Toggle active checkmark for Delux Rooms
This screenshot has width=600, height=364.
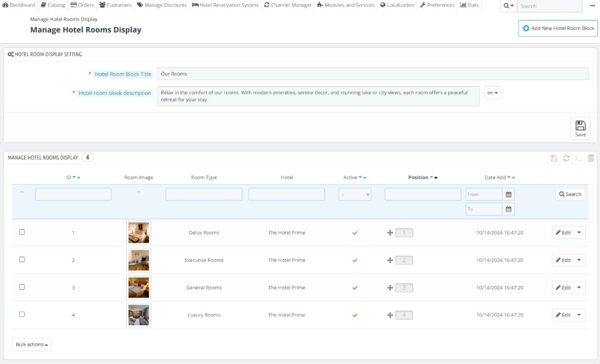click(x=355, y=233)
